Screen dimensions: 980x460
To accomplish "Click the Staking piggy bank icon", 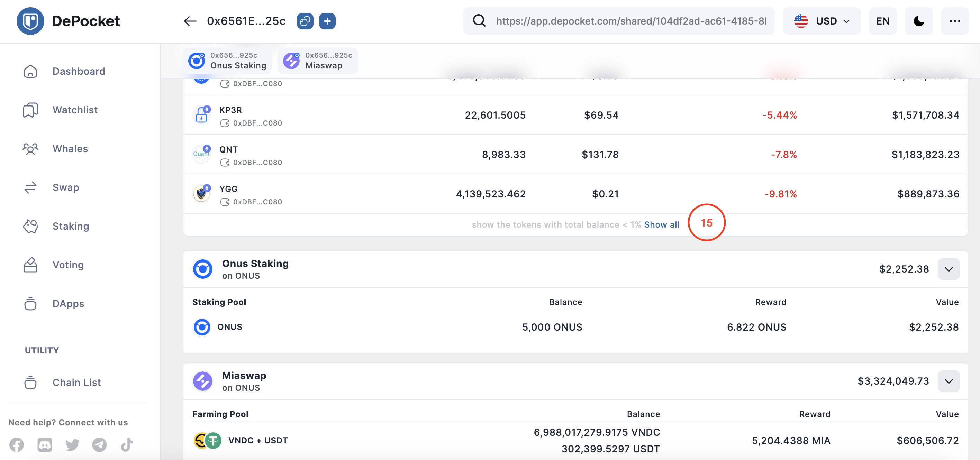I will pos(30,226).
